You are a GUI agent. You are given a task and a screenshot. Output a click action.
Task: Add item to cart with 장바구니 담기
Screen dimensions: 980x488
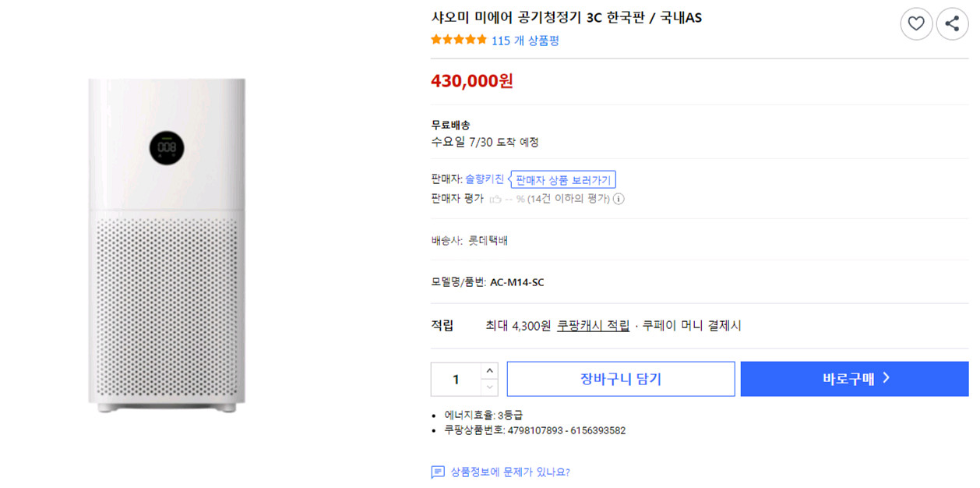coord(620,379)
